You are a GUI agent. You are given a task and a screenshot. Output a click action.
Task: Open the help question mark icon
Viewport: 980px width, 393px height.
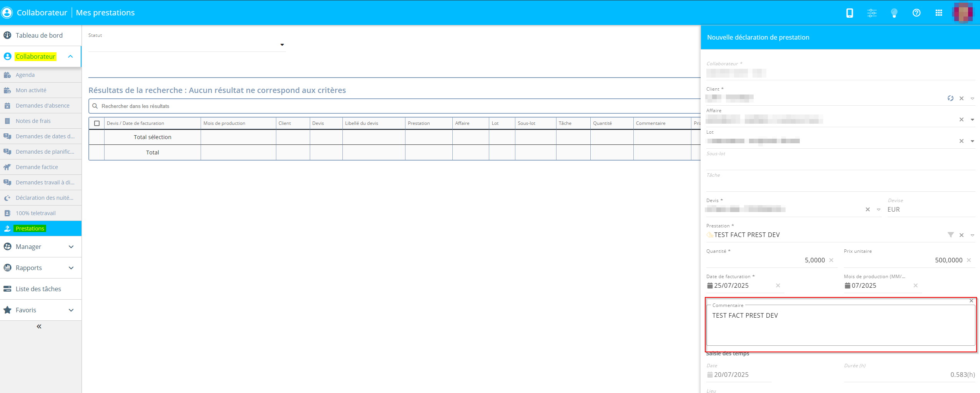tap(916, 13)
